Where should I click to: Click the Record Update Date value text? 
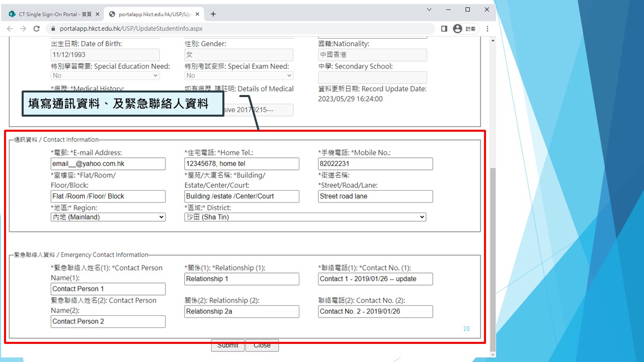[350, 99]
